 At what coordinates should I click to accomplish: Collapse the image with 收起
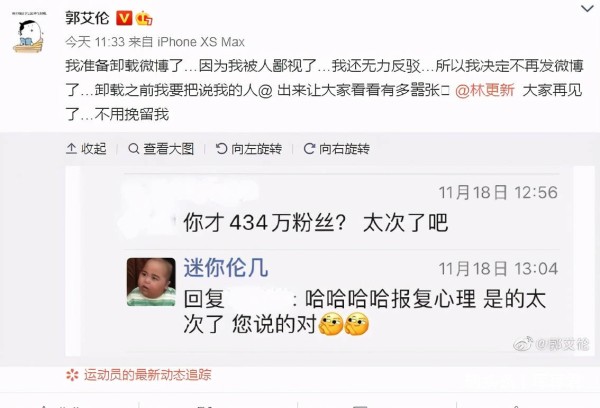click(86, 149)
